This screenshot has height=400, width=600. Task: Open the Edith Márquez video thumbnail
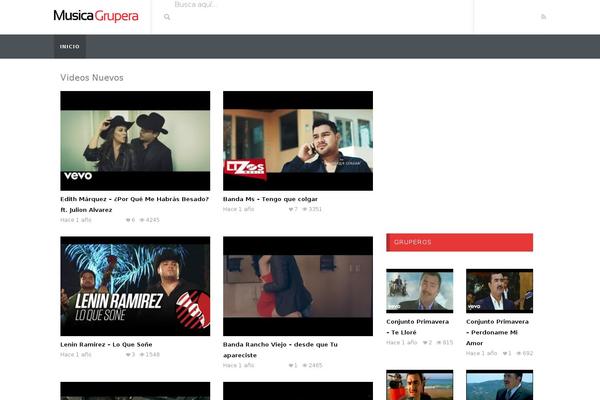(135, 140)
